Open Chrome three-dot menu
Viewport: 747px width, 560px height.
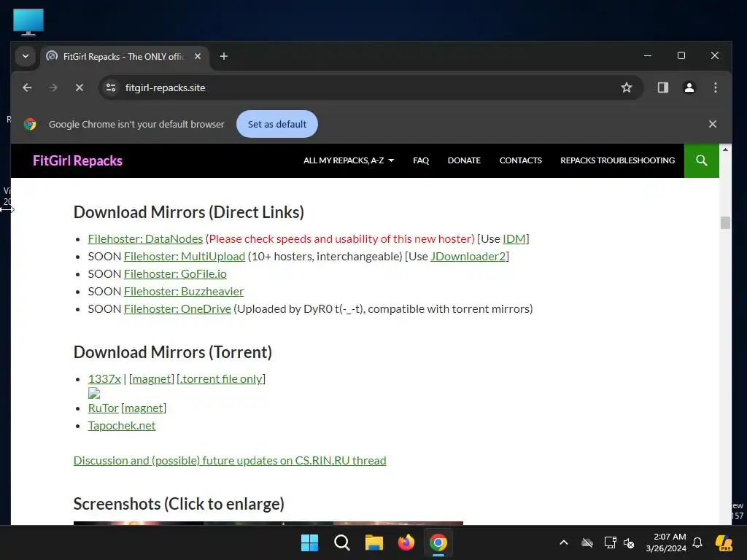tap(715, 87)
